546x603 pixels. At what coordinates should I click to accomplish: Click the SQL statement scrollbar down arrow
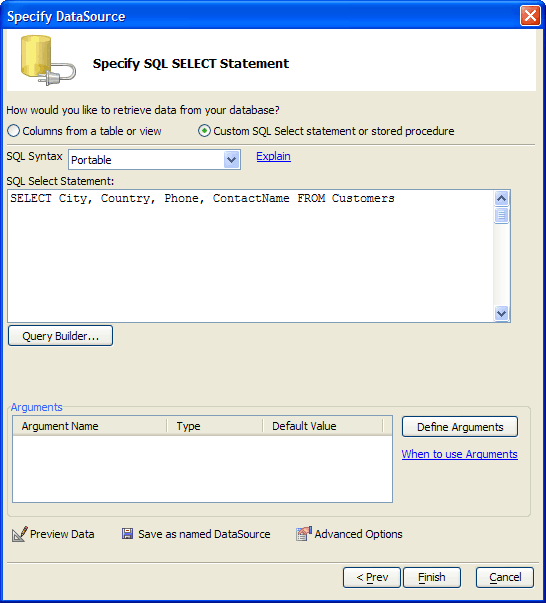coord(501,313)
